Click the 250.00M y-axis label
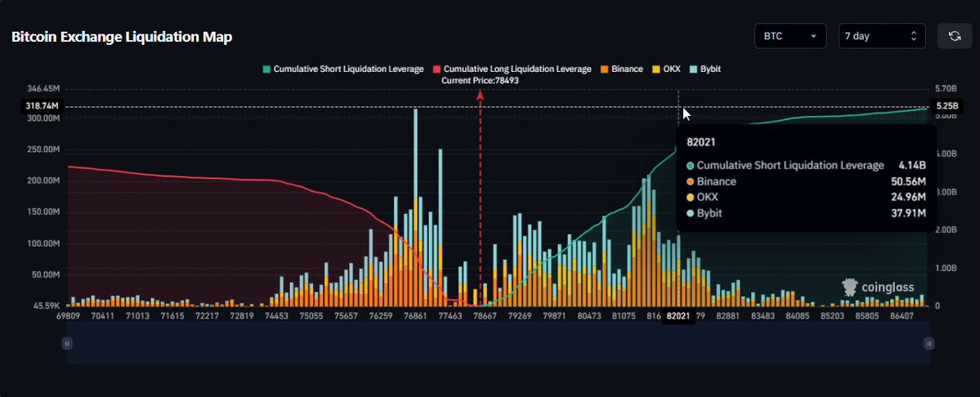The image size is (980, 397). 44,149
